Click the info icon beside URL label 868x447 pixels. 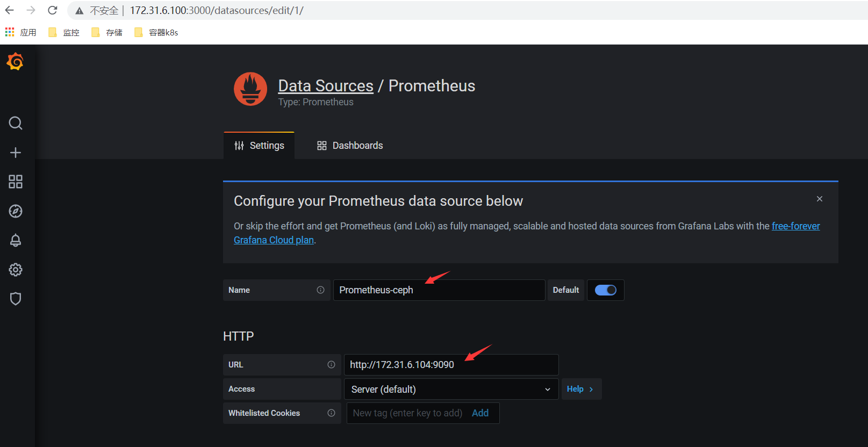[331, 365]
